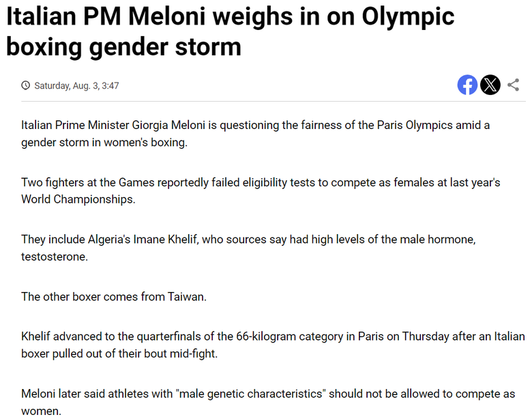The height and width of the screenshot is (419, 532).
Task: Click the 'boxer pulled out of their bout' line
Action: [x=119, y=353]
